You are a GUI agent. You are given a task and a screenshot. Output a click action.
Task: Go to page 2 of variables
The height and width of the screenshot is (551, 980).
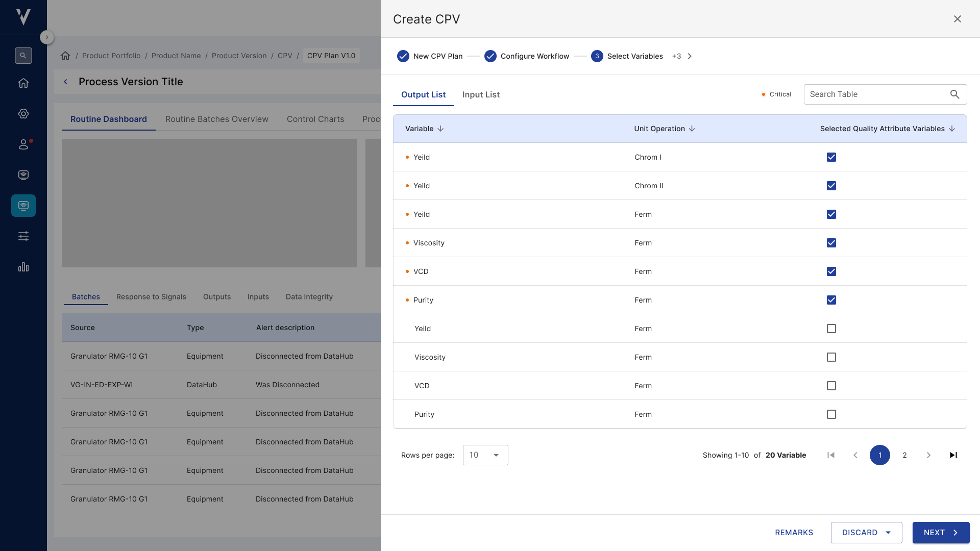click(x=904, y=455)
